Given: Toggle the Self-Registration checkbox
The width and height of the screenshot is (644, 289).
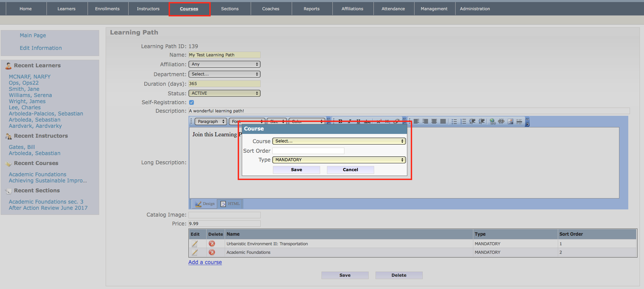Looking at the screenshot, I should click(192, 102).
